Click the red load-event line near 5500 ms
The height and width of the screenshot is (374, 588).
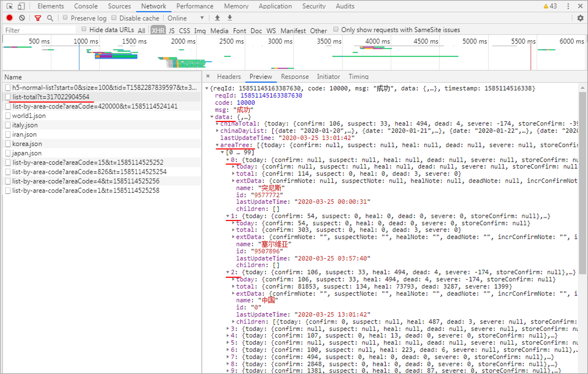531,56
